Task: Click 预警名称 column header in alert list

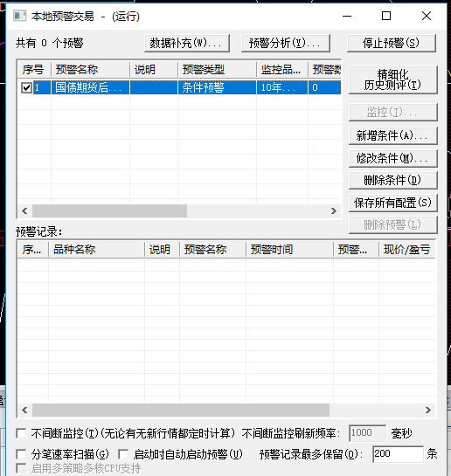Action: (90, 70)
